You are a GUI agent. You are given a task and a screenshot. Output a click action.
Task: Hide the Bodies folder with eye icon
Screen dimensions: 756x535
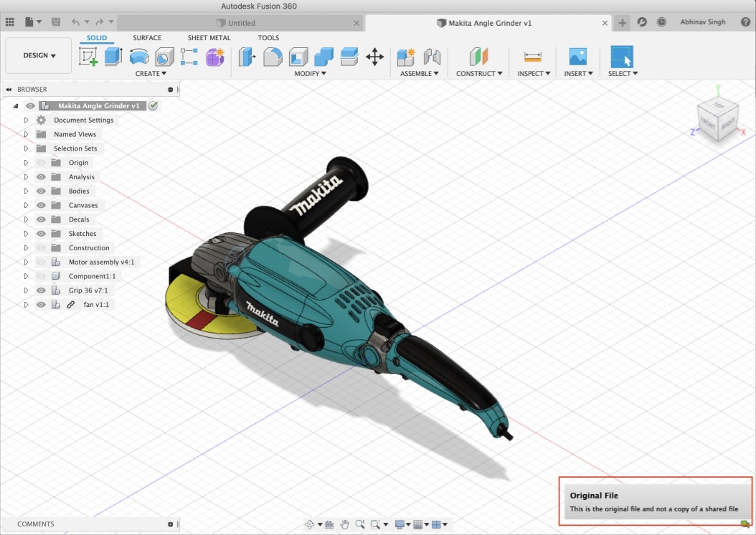41,191
